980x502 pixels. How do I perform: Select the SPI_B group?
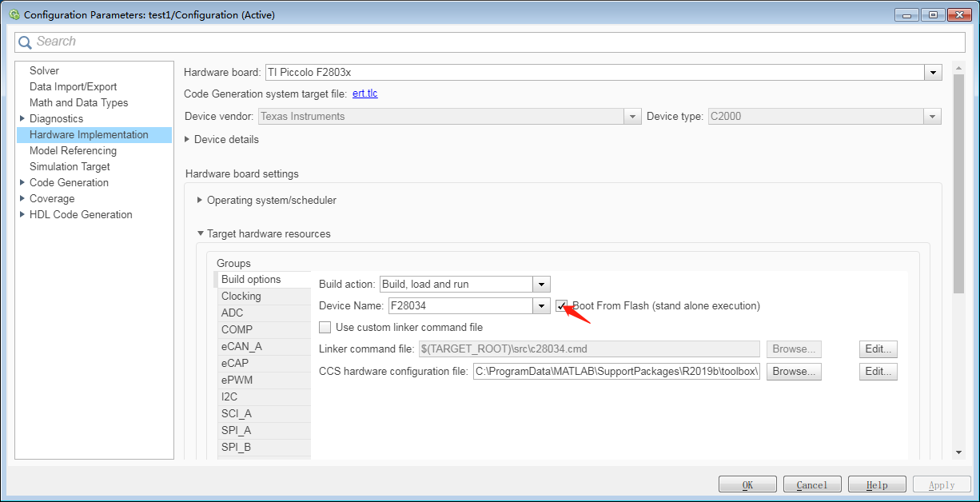click(x=262, y=447)
